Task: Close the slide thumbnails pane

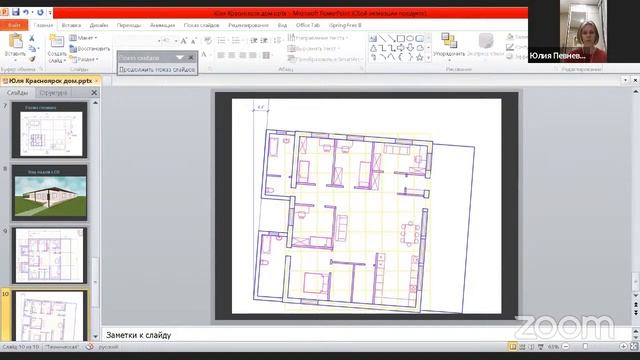Action: click(x=94, y=93)
